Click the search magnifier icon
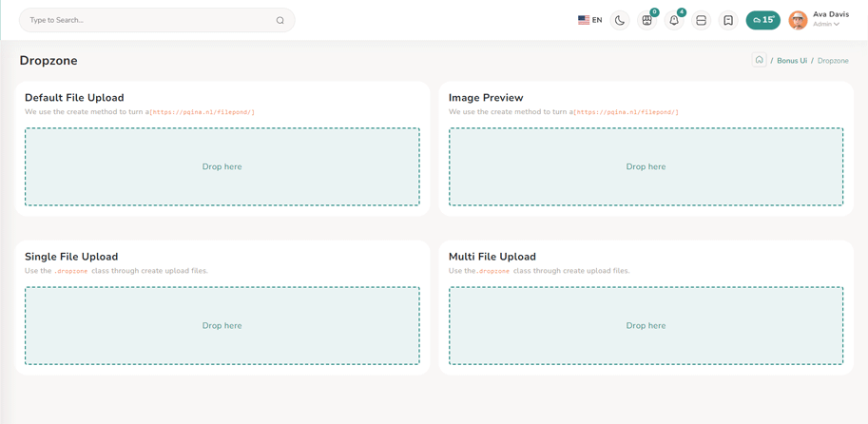The height and width of the screenshot is (424, 868). 280,20
